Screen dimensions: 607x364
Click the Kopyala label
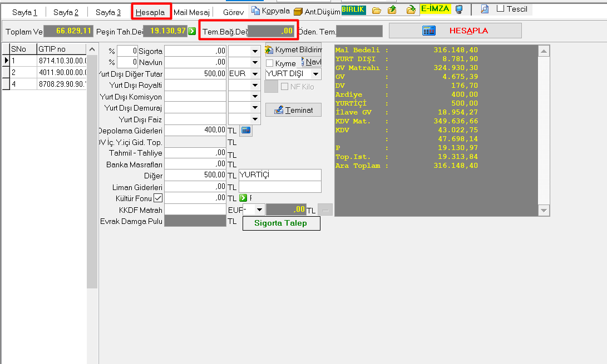click(x=275, y=11)
